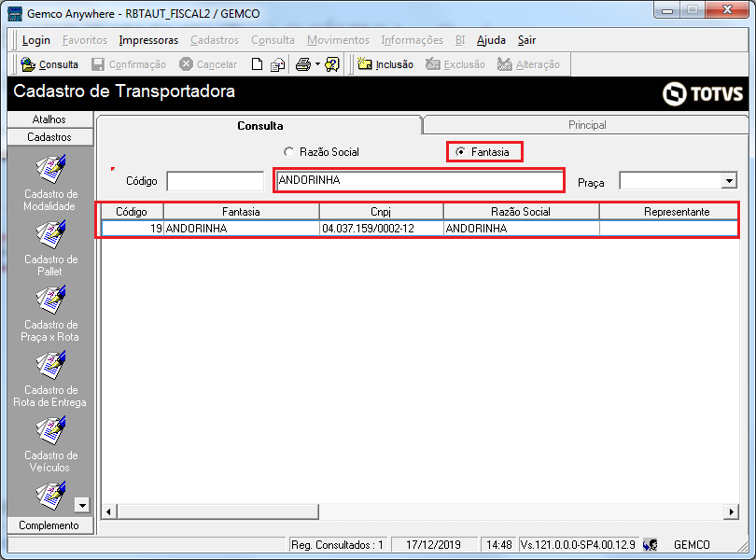Screen dimensions: 756x560
Task: Click the Exclusão toolbar button
Action: click(455, 64)
